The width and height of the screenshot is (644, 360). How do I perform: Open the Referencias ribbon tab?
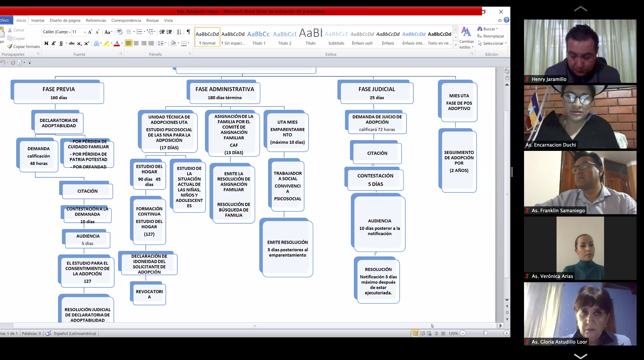pyautogui.click(x=96, y=21)
